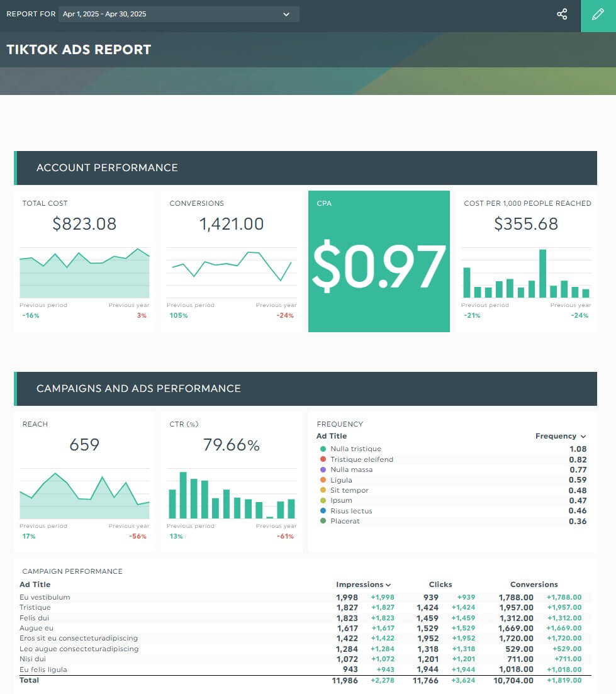Click the Conversions column header in campaign table
This screenshot has height=694, width=616.
(534, 585)
